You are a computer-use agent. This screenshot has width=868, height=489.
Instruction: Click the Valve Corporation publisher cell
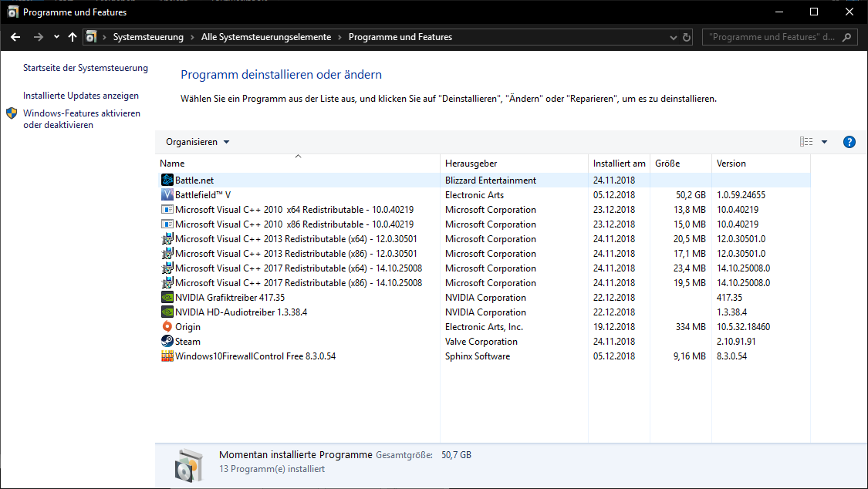pos(481,342)
